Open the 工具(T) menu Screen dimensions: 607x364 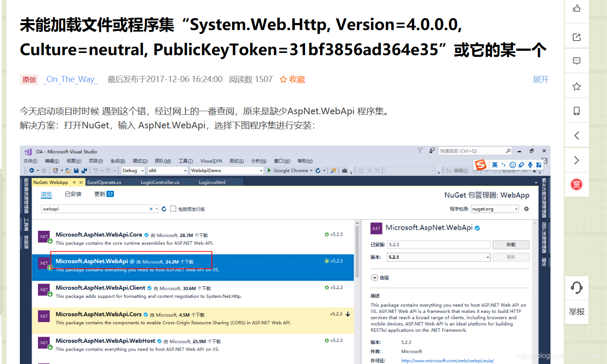pos(185,161)
